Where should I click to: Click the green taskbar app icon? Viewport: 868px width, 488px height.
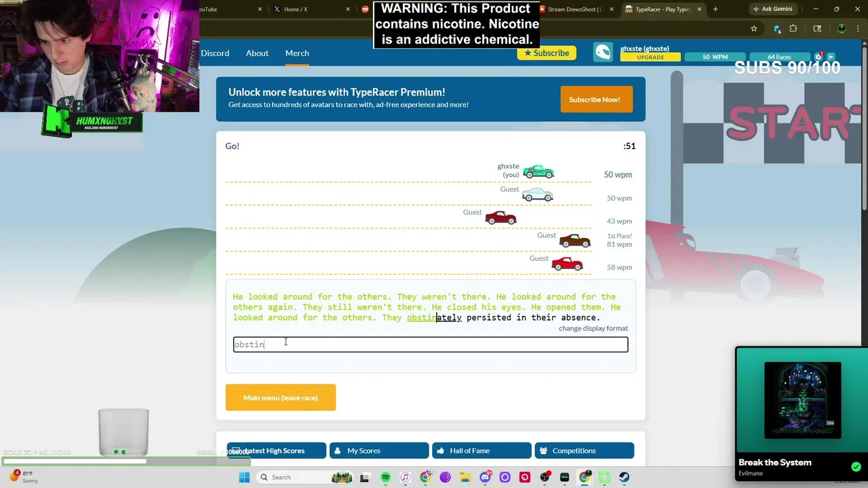tap(604, 477)
